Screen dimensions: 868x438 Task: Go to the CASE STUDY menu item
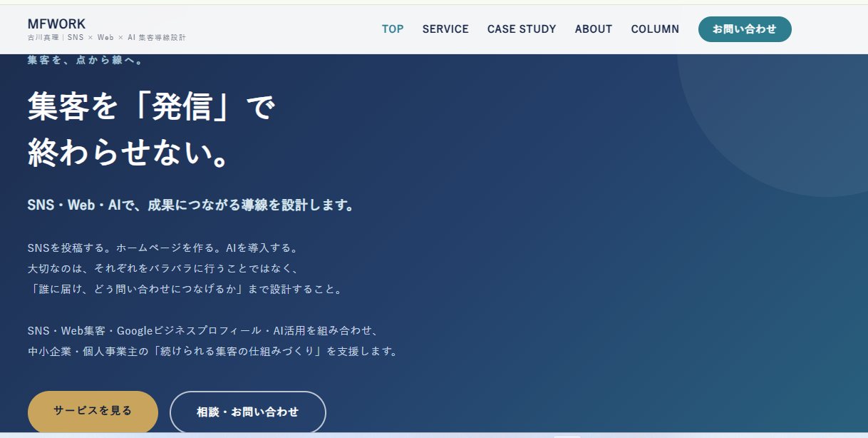522,29
